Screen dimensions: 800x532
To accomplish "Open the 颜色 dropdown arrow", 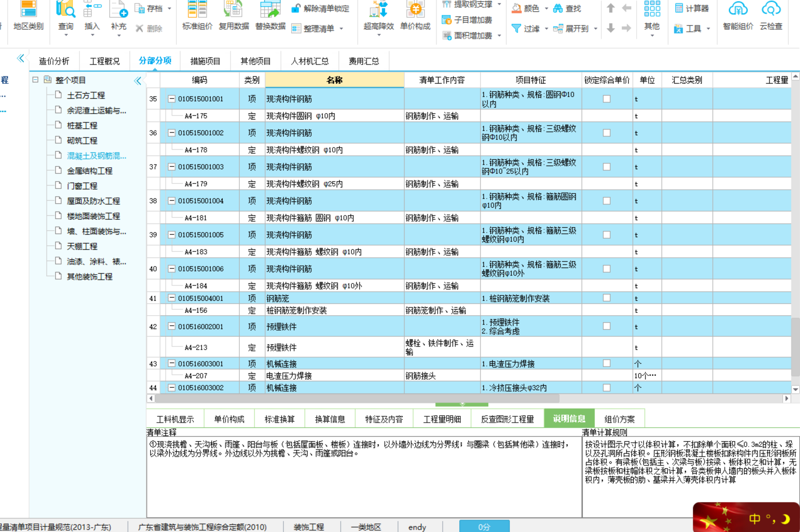I will 546,8.
